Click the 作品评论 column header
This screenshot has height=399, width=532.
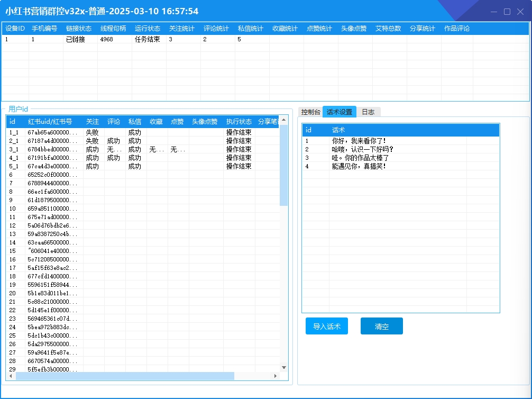[457, 29]
